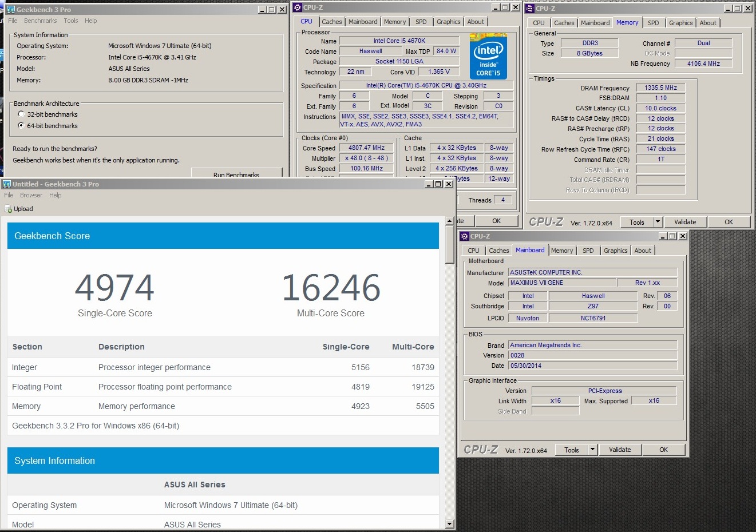Click the Untitled Geekbench window title icon
This screenshot has width=756, height=532.
coord(7,184)
